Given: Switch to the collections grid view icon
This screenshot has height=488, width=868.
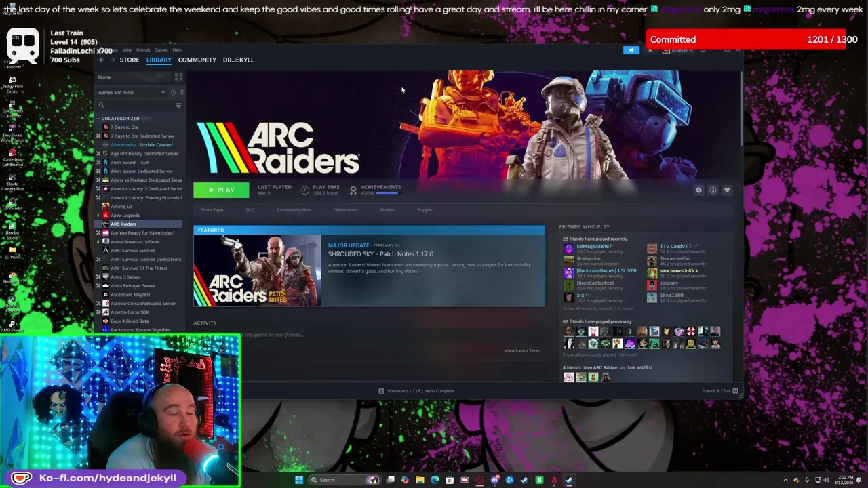Looking at the screenshot, I should [x=178, y=77].
